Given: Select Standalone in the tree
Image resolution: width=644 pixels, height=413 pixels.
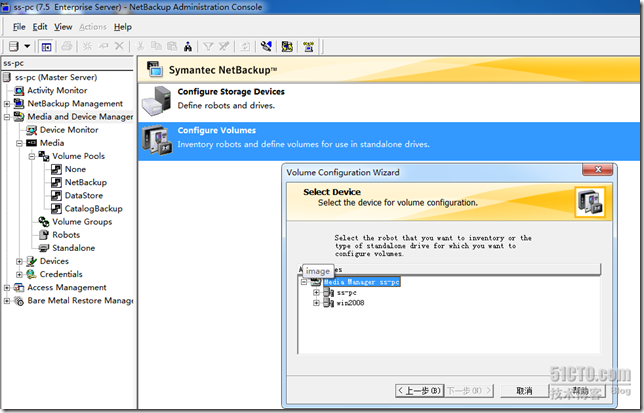Looking at the screenshot, I should [x=74, y=248].
